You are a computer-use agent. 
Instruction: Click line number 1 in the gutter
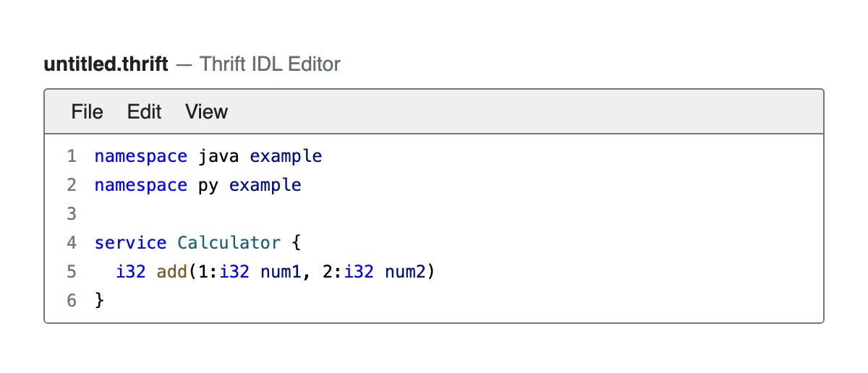(71, 156)
